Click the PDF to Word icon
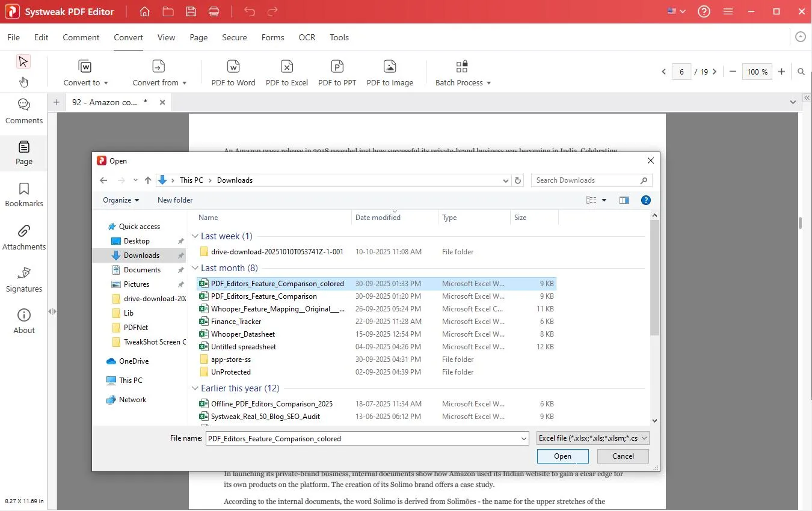The width and height of the screenshot is (812, 511). (x=233, y=67)
